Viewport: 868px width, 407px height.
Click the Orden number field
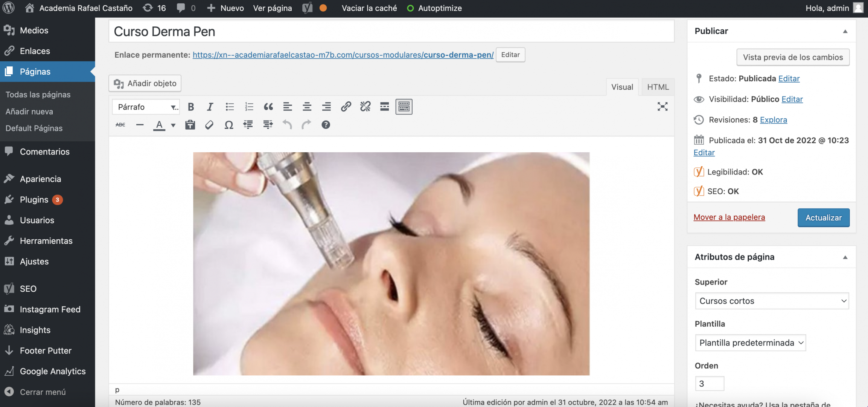710,384
